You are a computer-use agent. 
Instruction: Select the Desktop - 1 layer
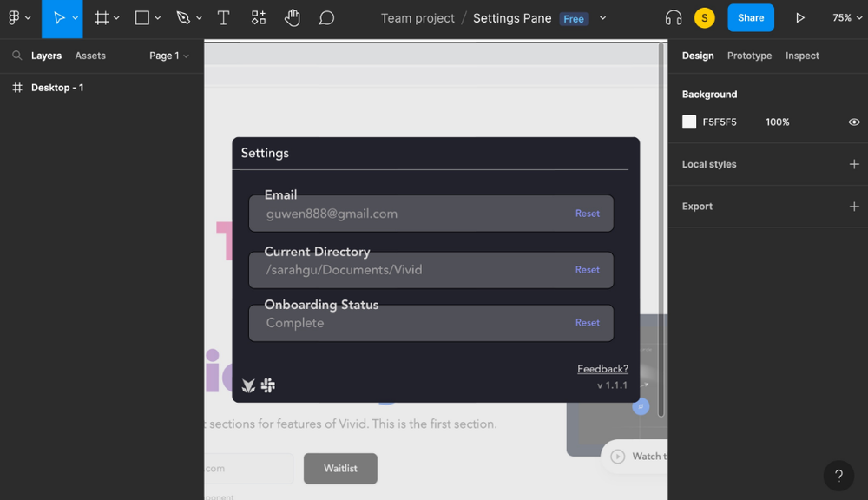57,88
